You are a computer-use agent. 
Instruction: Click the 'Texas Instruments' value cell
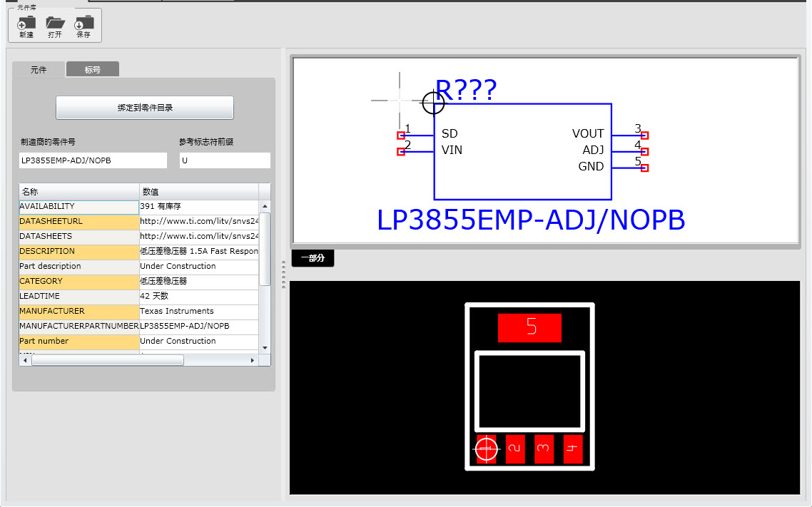[199, 312]
